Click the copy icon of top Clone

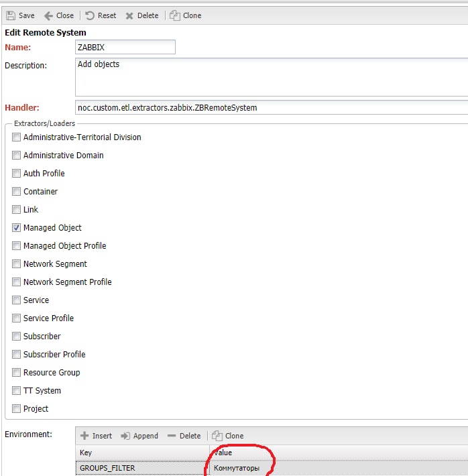[175, 15]
